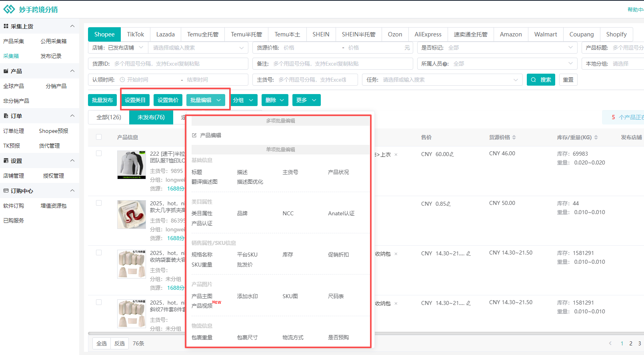Check the box for the first product row
The image size is (644, 355).
click(x=99, y=154)
